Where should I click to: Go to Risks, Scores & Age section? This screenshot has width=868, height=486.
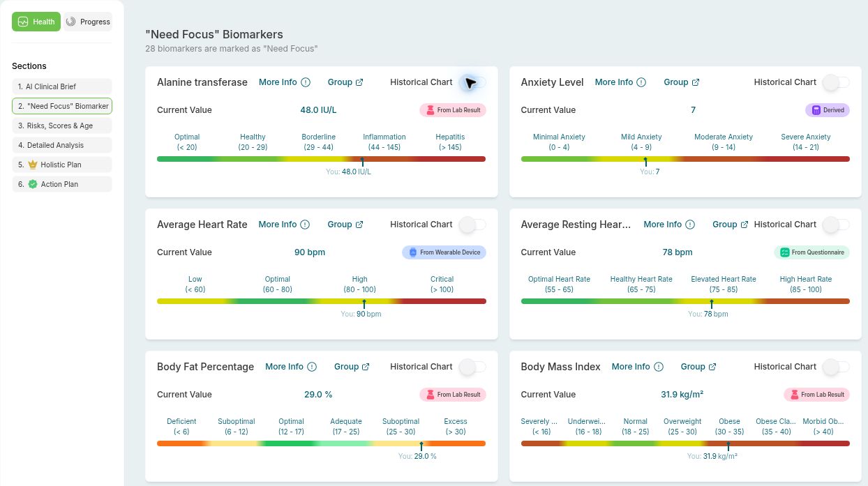tap(62, 126)
